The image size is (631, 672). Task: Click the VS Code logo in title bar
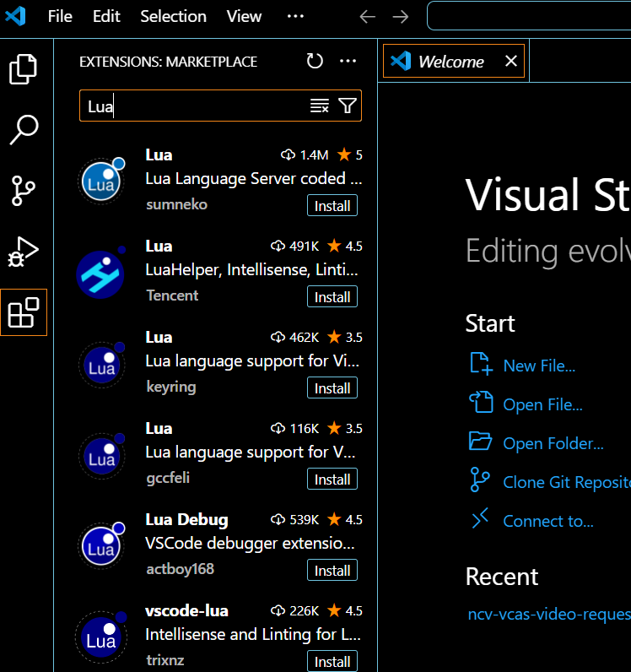point(16,16)
